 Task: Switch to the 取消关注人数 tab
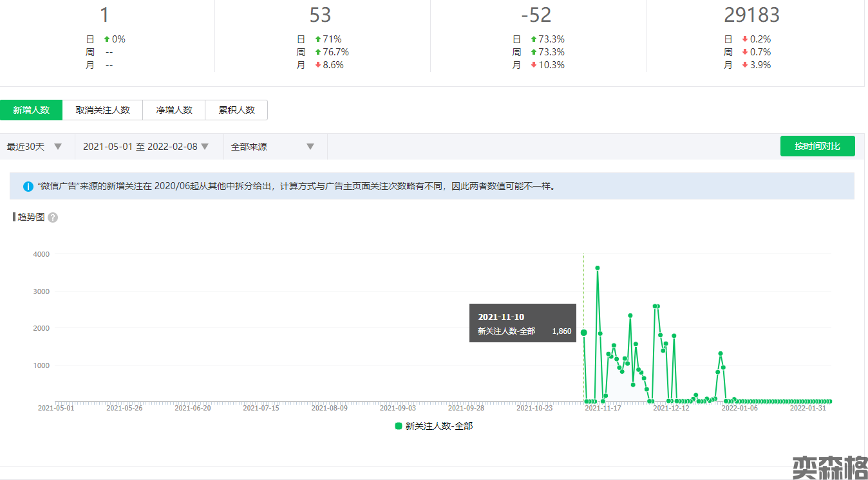point(102,110)
